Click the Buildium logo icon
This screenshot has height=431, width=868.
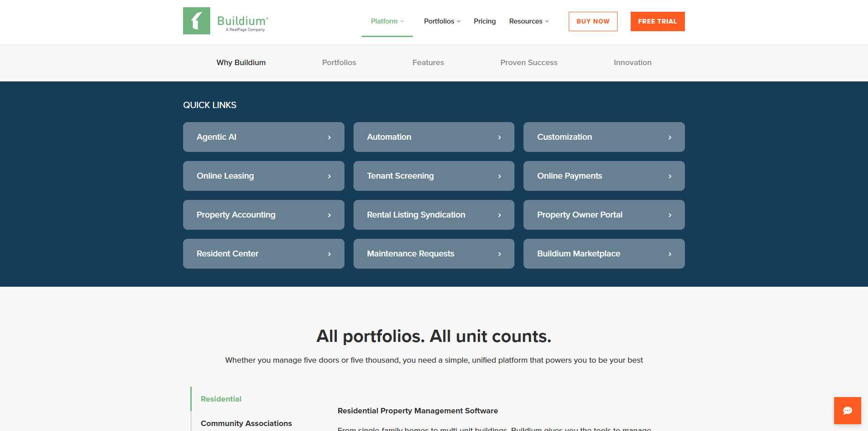click(197, 21)
